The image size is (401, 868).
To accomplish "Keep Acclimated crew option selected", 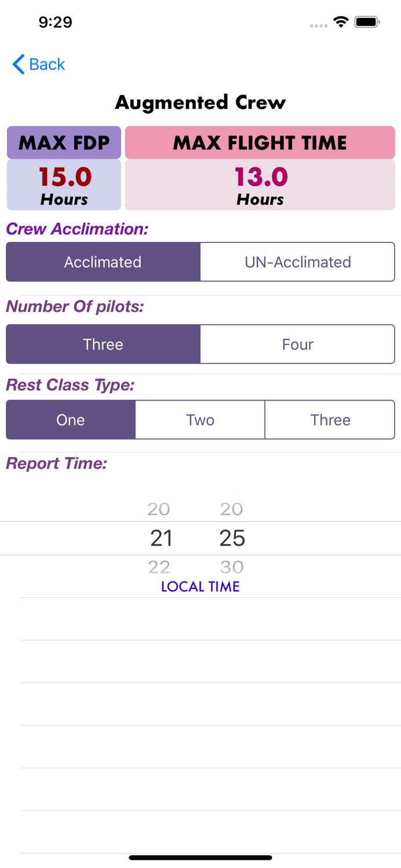I will tap(103, 262).
